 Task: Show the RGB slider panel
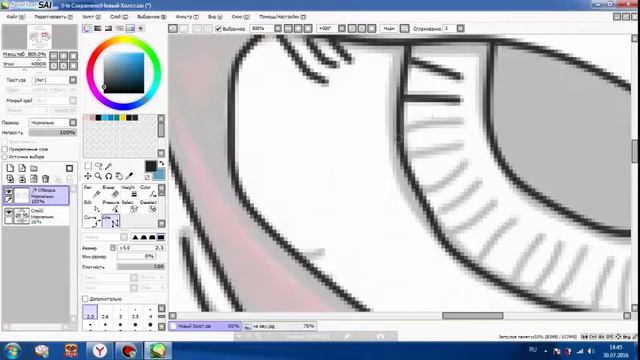(x=98, y=28)
